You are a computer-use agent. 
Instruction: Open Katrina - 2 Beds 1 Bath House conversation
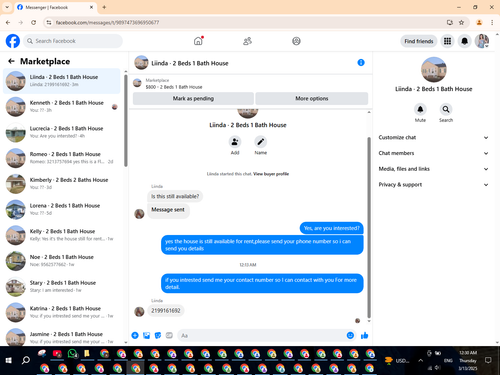pos(62,312)
